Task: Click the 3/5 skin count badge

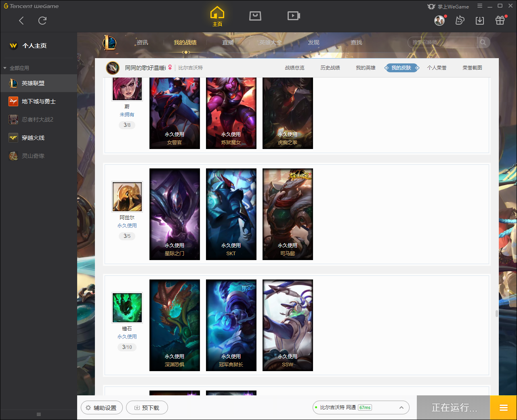Action: pos(127,236)
